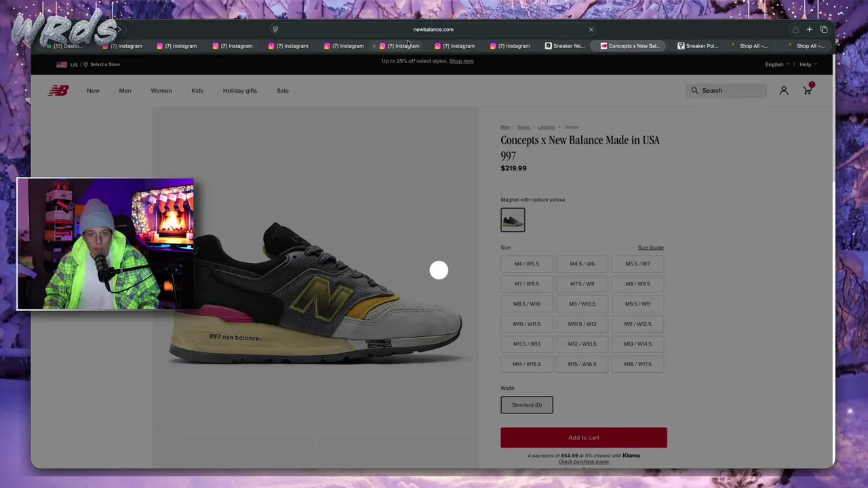
Task: Add the shoe to cart
Action: point(584,437)
